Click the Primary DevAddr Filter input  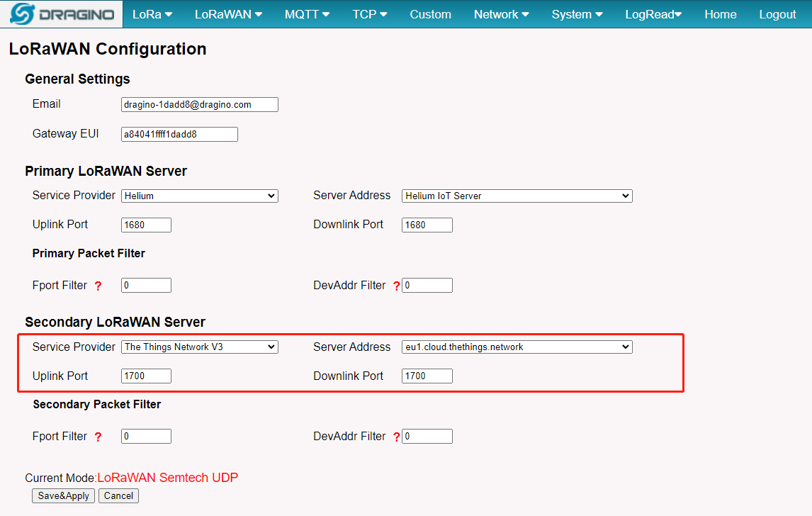pyautogui.click(x=427, y=286)
